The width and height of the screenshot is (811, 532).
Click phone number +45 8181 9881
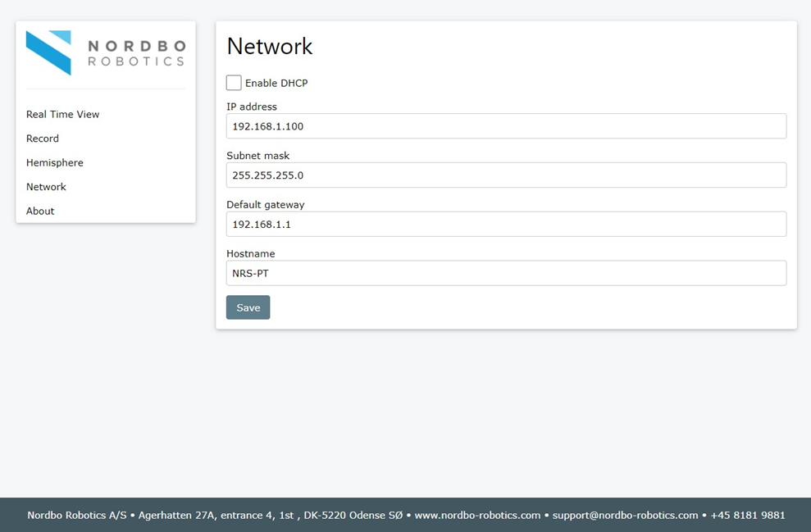click(747, 516)
